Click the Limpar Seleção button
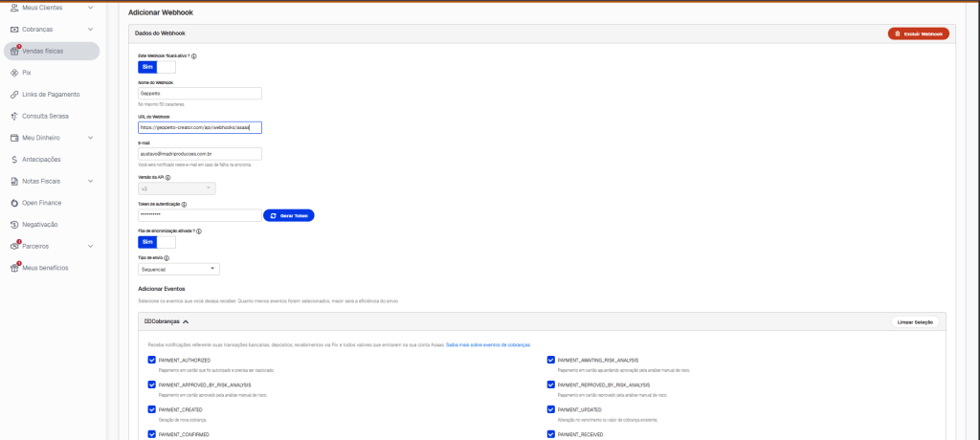Screen dimensions: 980x440 [915, 322]
